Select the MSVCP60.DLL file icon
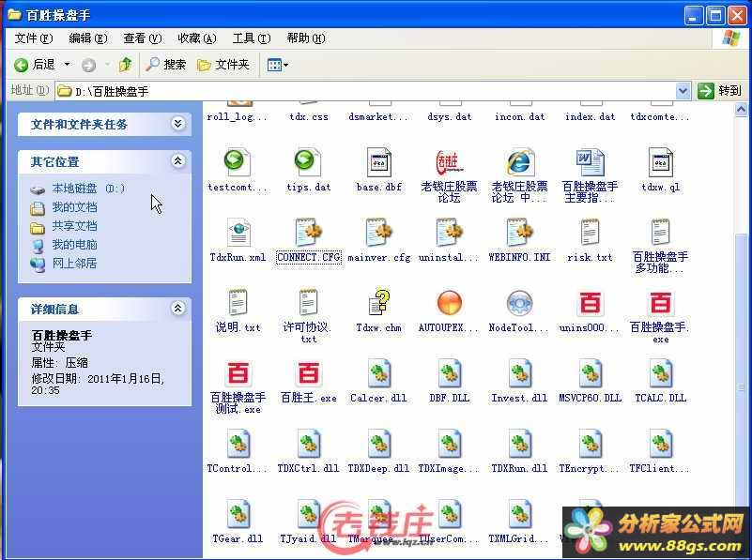The width and height of the screenshot is (752, 560). pos(591,373)
